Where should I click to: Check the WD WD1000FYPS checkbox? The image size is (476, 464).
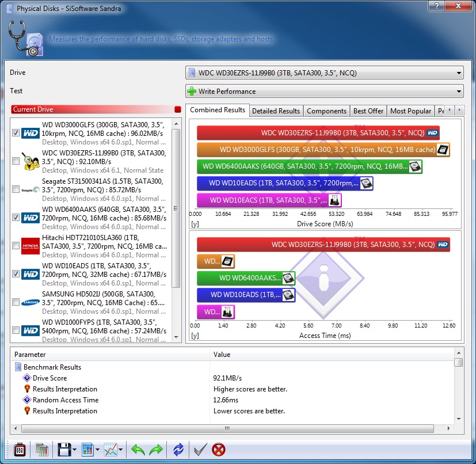click(x=16, y=330)
